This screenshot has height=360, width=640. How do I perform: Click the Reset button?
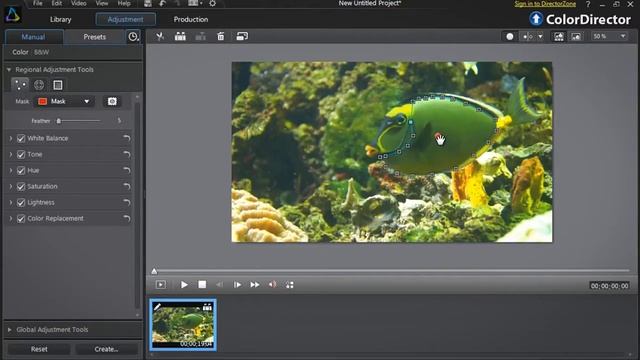pyautogui.click(x=39, y=349)
